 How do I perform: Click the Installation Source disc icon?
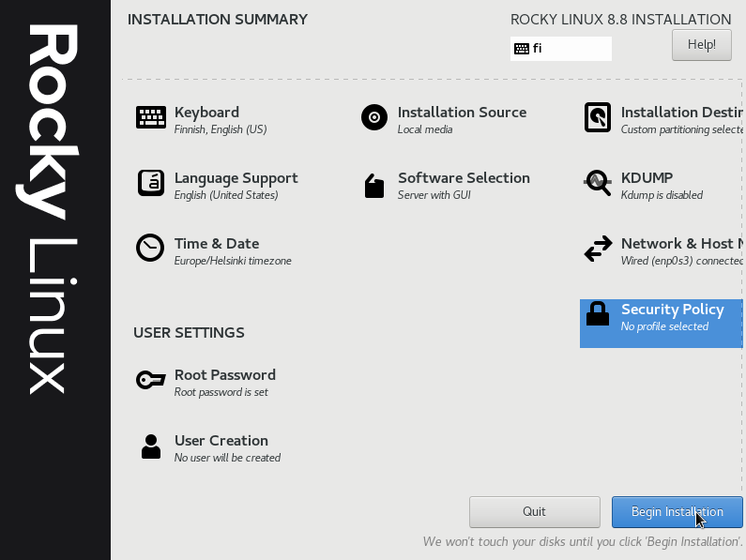(x=373, y=117)
